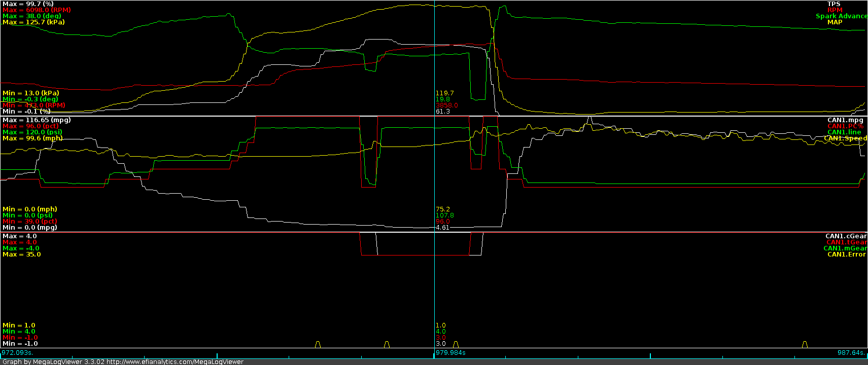Click the CAN1.Error legend label

tap(846, 254)
